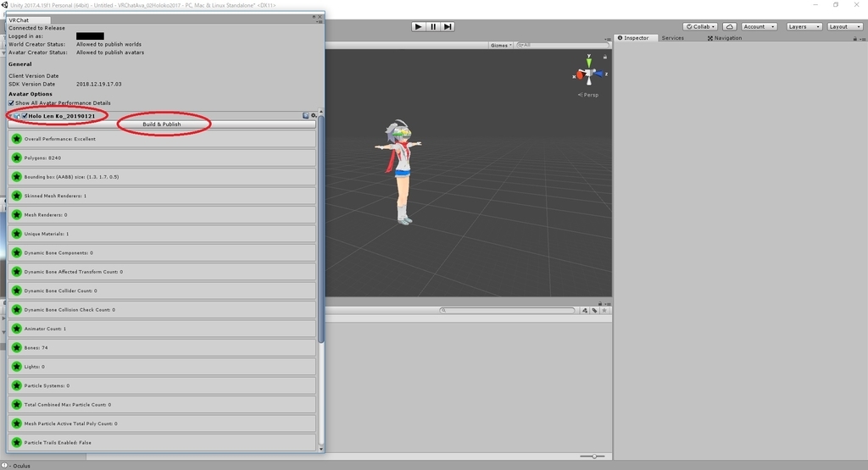Click the Animator Count: 1 row
The height and width of the screenshot is (470, 868).
tap(162, 329)
